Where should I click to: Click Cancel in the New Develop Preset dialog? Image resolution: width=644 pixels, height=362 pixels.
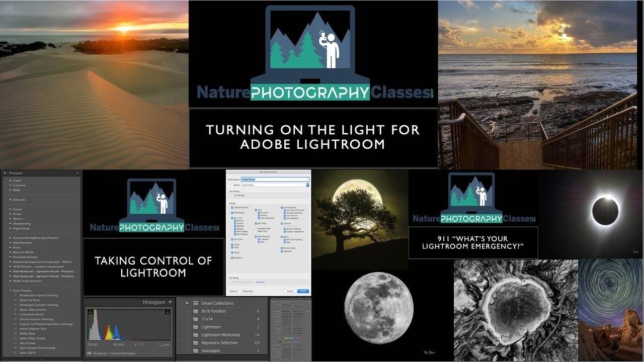tap(290, 291)
